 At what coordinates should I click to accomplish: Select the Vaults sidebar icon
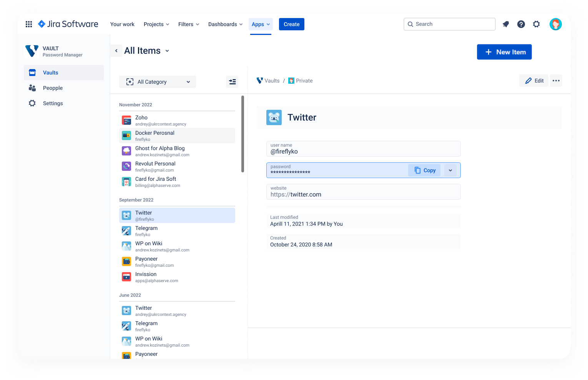point(32,72)
